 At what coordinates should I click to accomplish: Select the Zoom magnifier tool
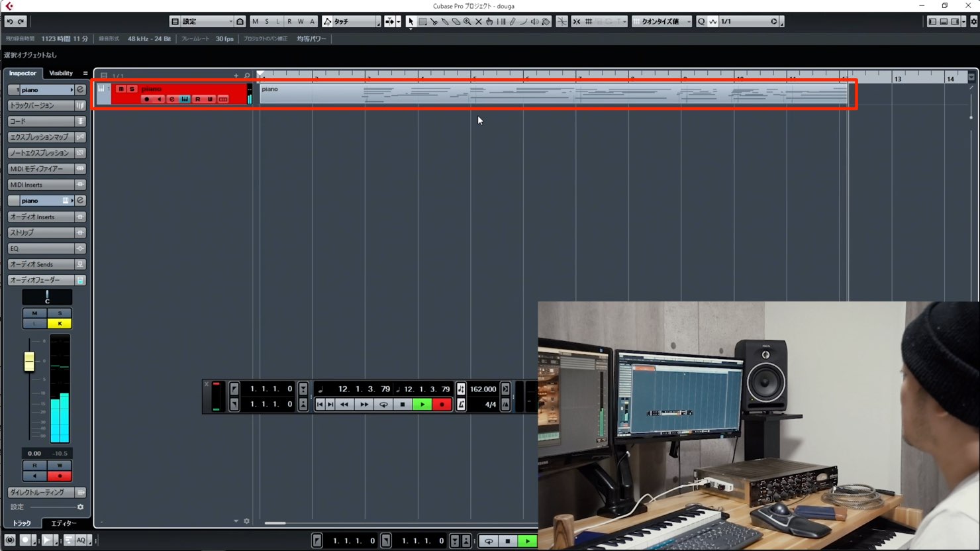tap(467, 22)
